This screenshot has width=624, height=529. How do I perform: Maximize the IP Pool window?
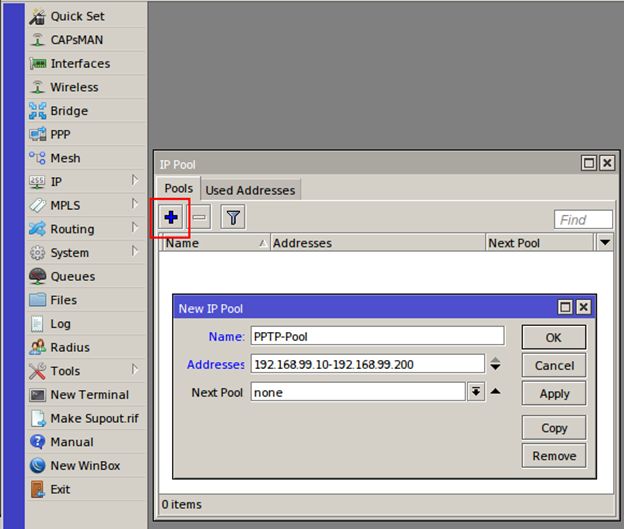(589, 163)
